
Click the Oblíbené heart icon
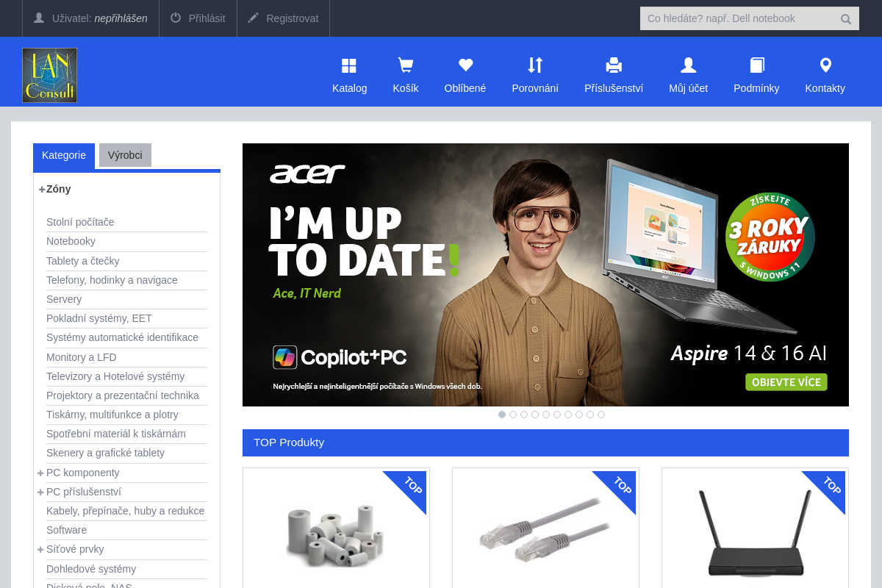(465, 65)
